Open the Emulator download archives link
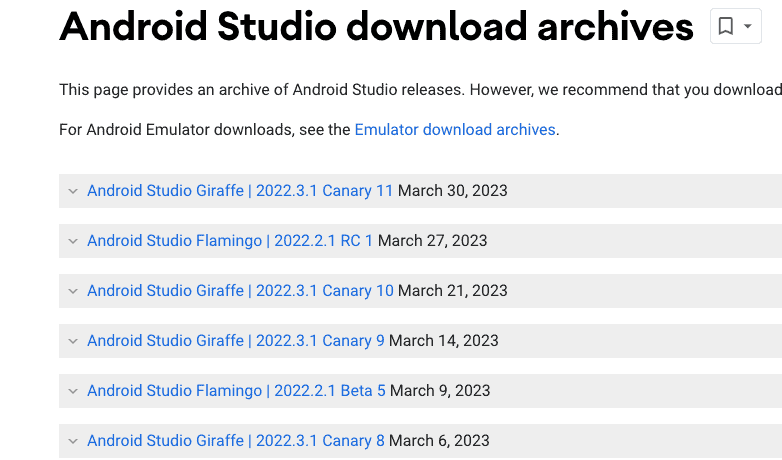The height and width of the screenshot is (460, 782). tap(455, 130)
